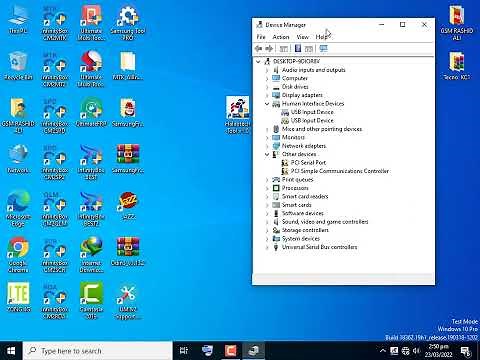Select the Recycle Bin desktop icon
Screen dimensions: 480x360
(18, 66)
